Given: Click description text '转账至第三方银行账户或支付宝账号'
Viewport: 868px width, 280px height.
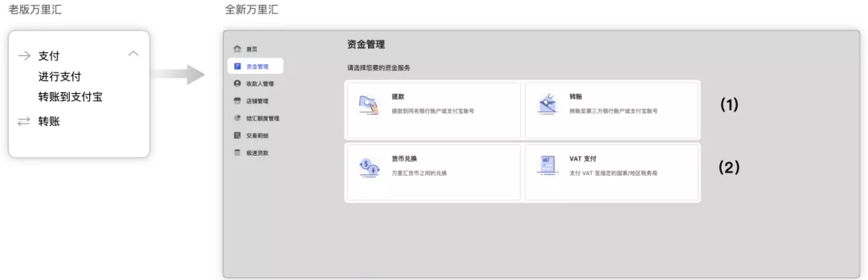Looking at the screenshot, I should [613, 111].
